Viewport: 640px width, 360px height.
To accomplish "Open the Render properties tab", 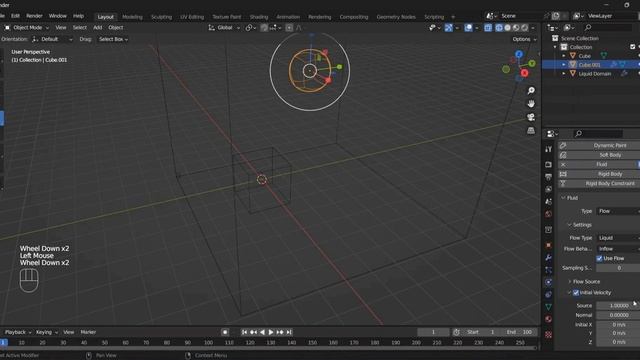I will pyautogui.click(x=548, y=164).
